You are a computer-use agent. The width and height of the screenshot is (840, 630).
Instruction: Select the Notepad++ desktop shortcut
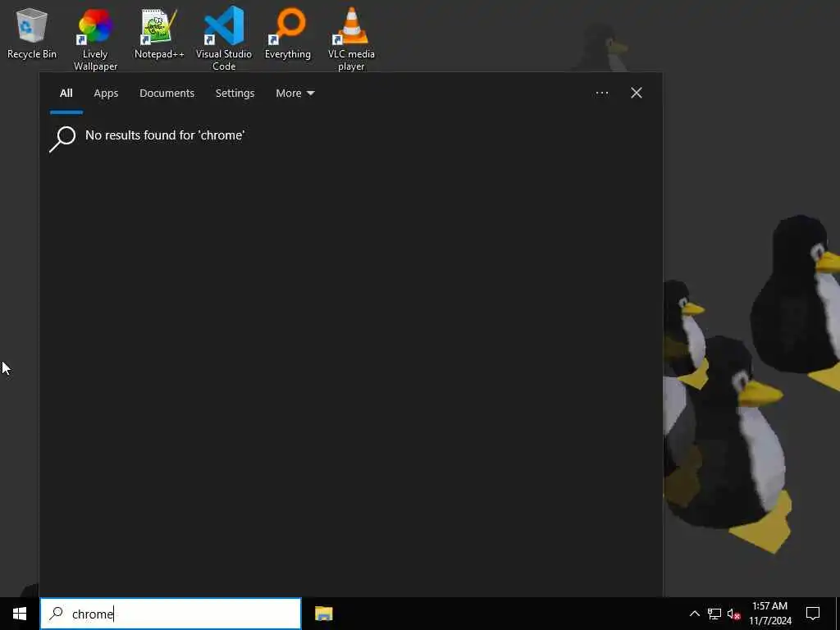point(159,33)
